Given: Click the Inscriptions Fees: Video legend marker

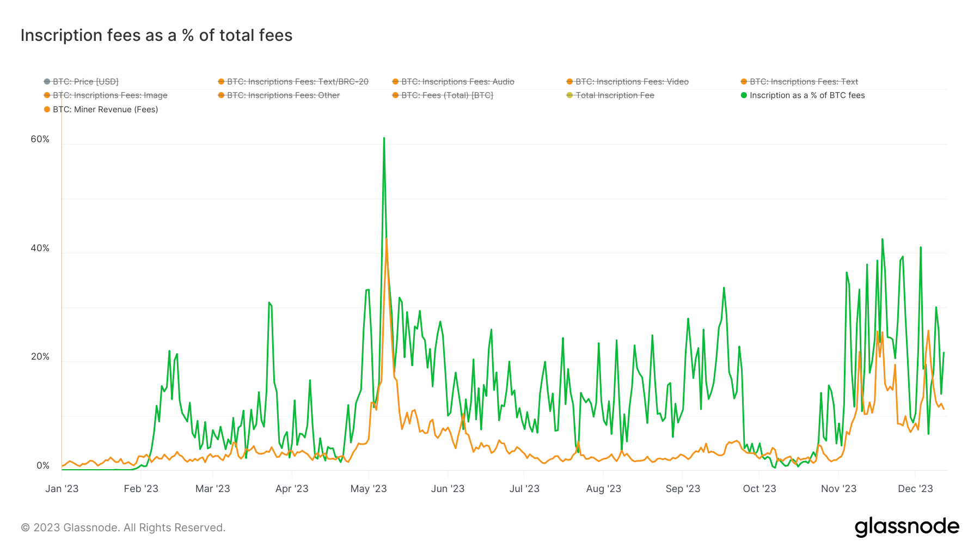Looking at the screenshot, I should 569,82.
